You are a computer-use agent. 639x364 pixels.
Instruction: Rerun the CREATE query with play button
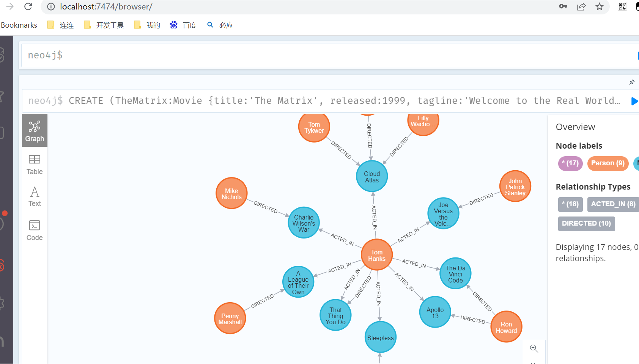tap(634, 101)
